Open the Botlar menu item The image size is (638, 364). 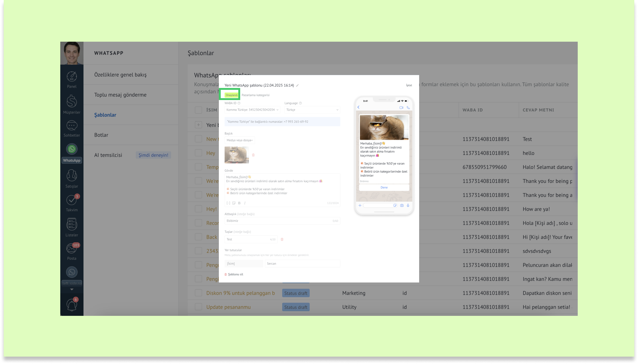[101, 135]
